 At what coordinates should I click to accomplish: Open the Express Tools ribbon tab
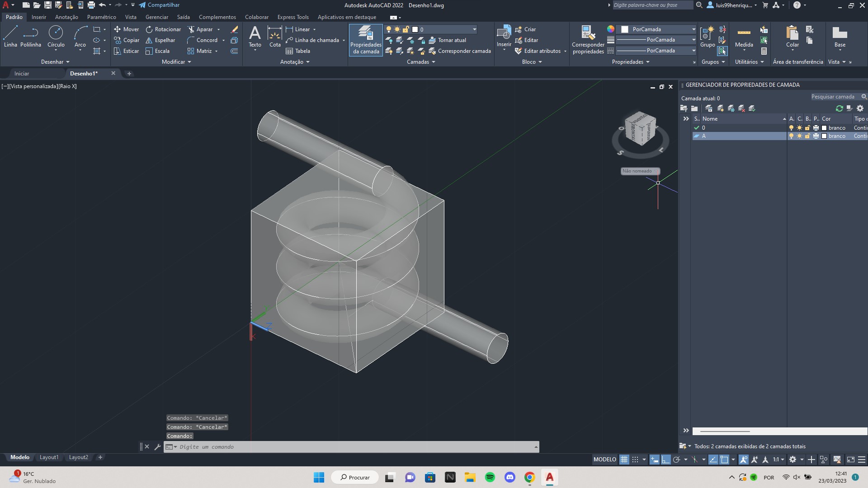293,17
